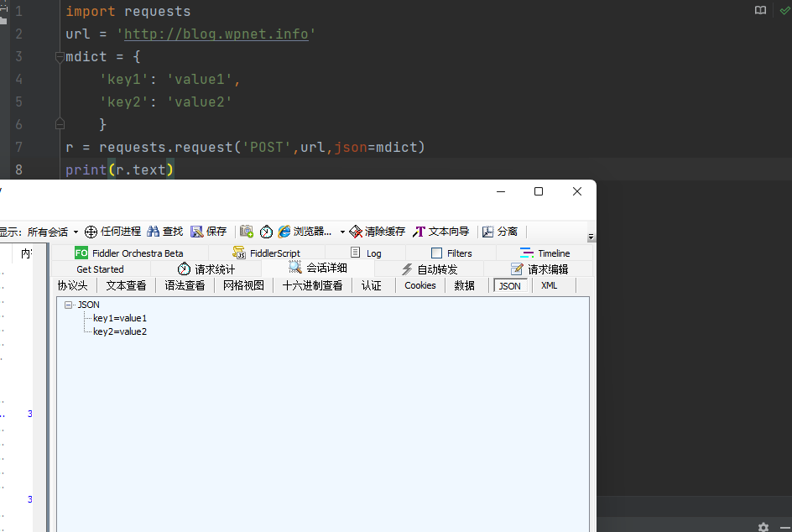The image size is (792, 532).
Task: Select the key2=value2 tree row
Action: pyautogui.click(x=120, y=331)
